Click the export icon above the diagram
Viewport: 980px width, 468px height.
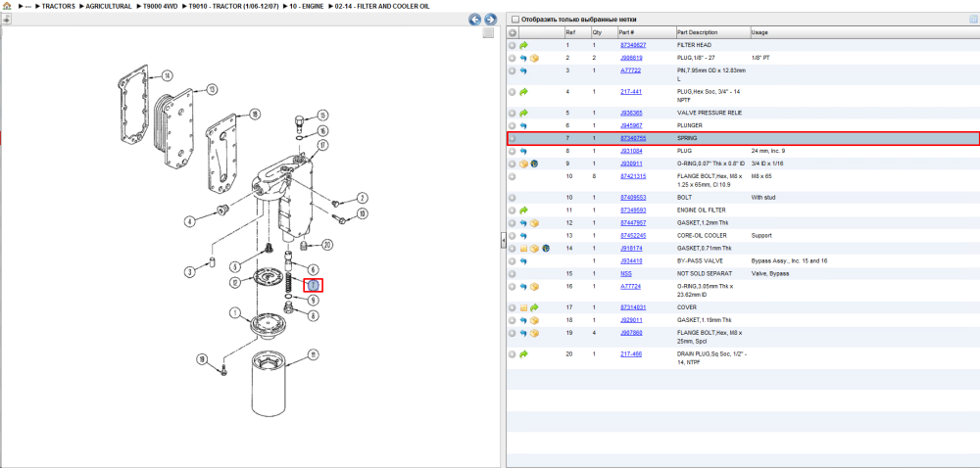[6, 19]
